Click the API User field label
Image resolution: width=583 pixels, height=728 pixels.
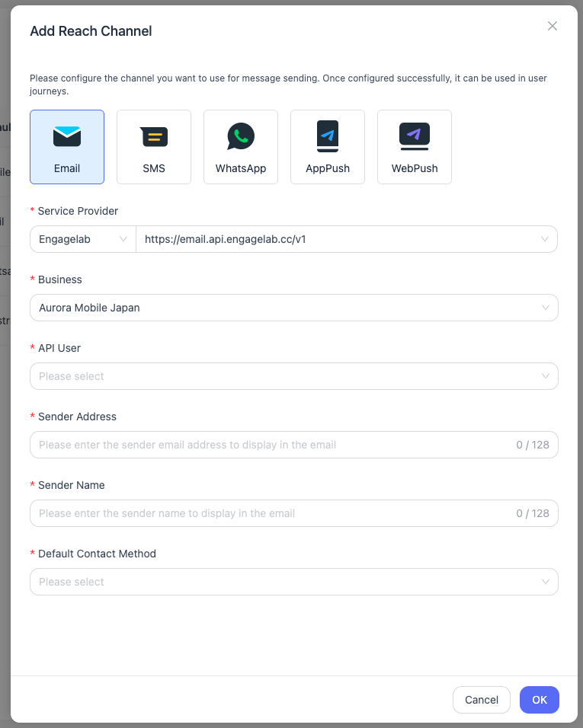[59, 348]
